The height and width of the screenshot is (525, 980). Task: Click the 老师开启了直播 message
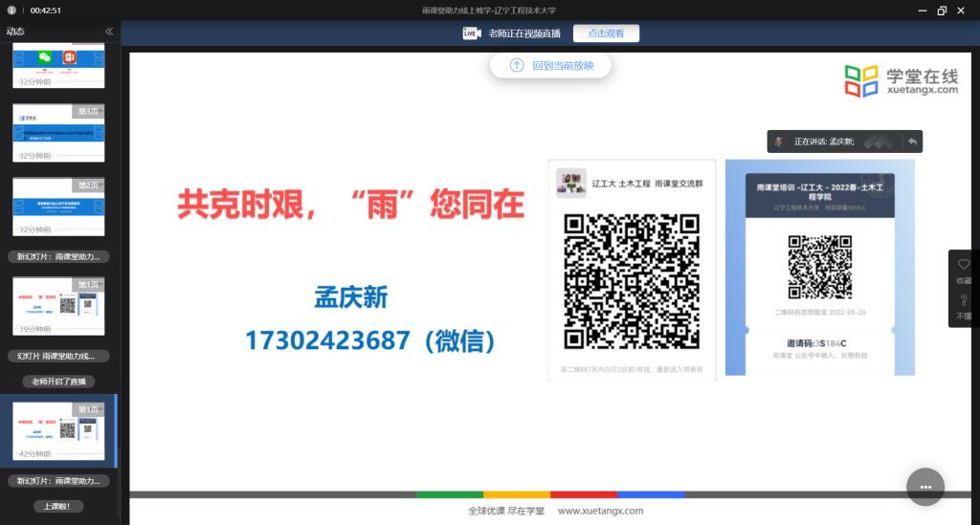(58, 382)
